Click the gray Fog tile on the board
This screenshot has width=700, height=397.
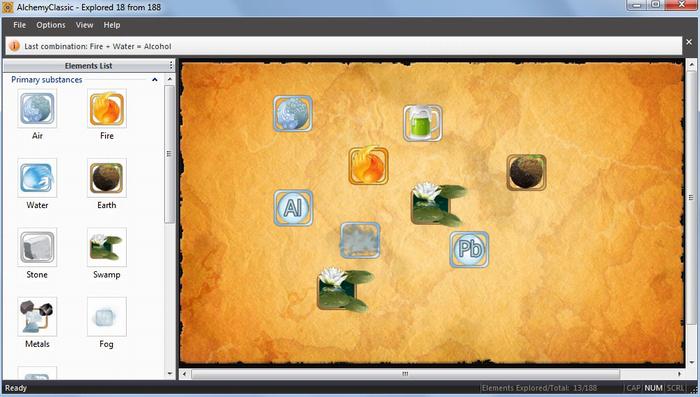[x=360, y=241]
